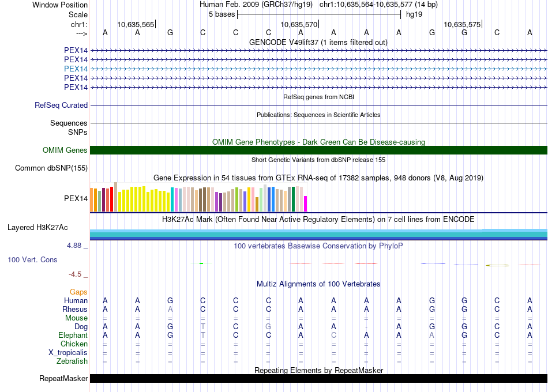Click the OMIM Genes track label
The width and height of the screenshot is (548, 392).
(x=65, y=150)
